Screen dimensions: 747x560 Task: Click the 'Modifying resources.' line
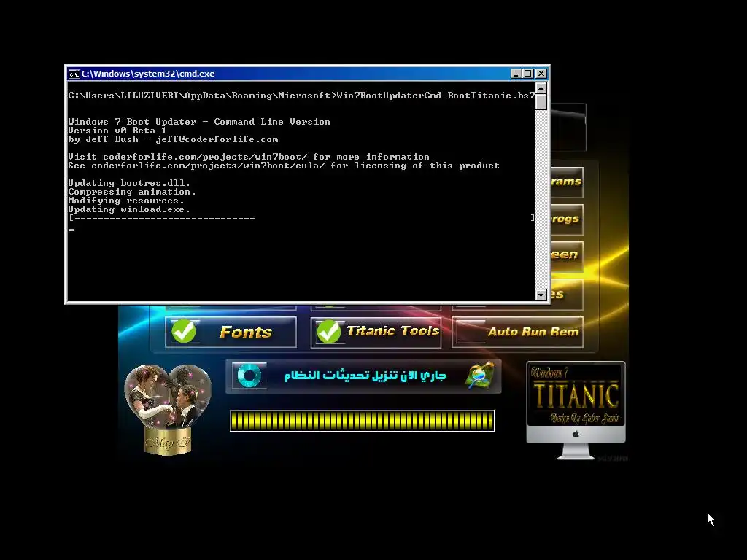coord(126,201)
